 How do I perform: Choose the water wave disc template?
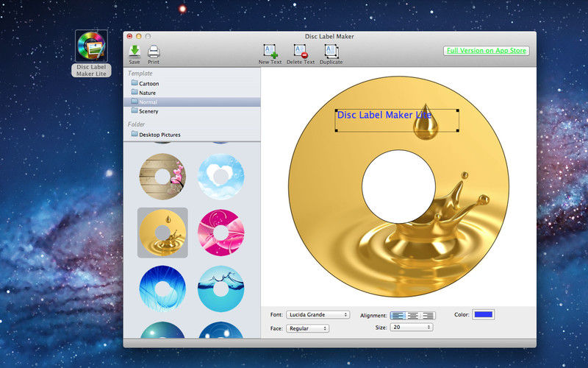221,289
